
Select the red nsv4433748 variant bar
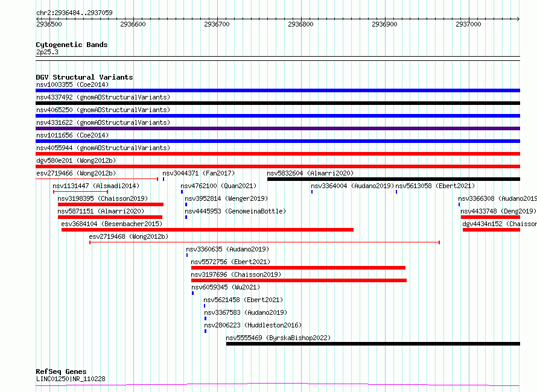(x=491, y=217)
